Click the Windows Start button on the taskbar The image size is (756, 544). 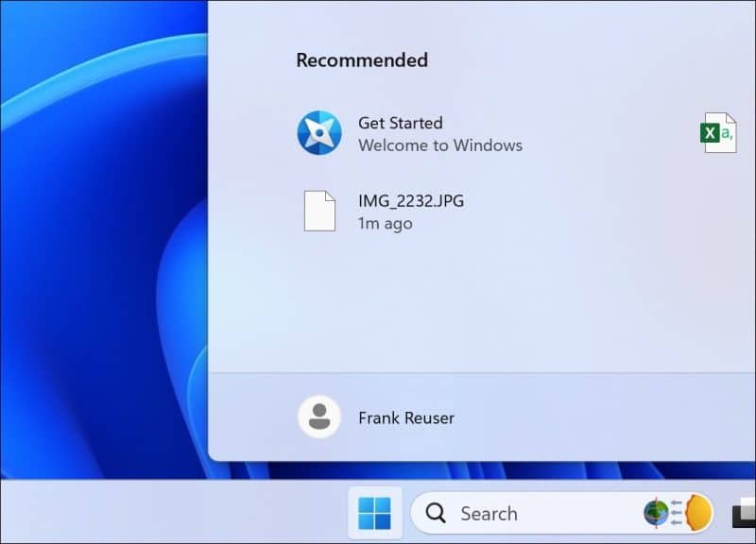(376, 512)
